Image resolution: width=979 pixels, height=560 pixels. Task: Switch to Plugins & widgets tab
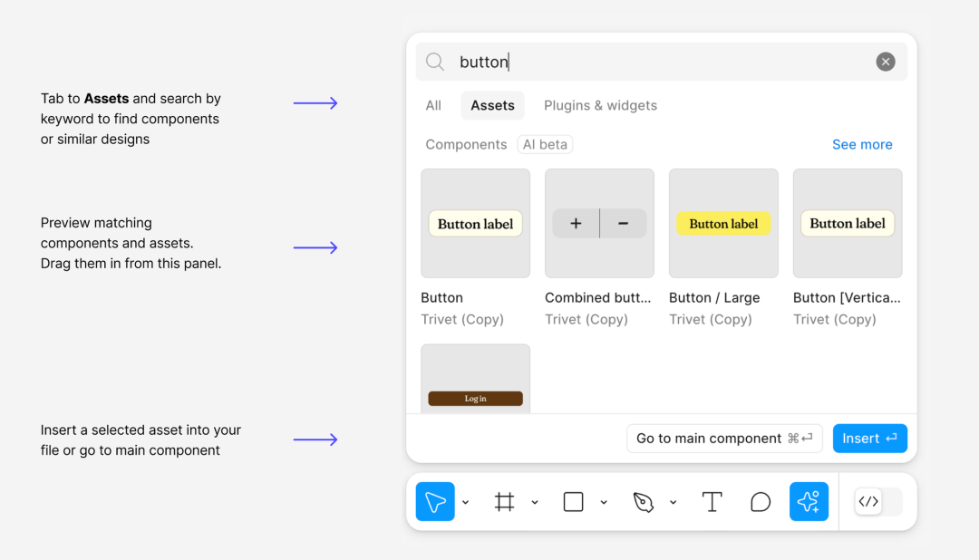(600, 105)
